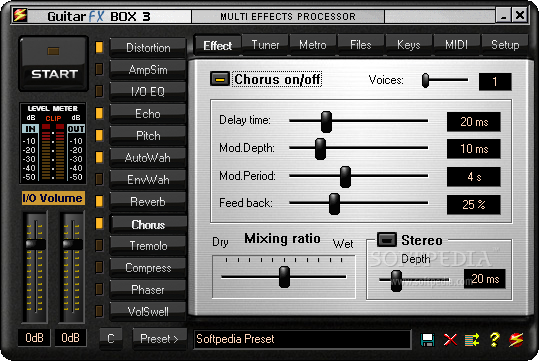Click the Delay time 20 ms value box
Image resolution: width=539 pixels, height=361 pixels.
coord(474,122)
